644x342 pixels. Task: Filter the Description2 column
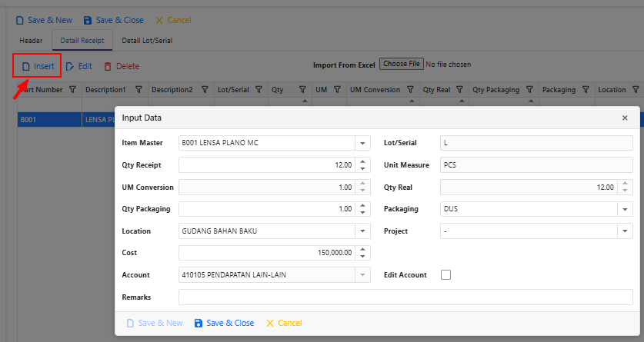(x=205, y=89)
